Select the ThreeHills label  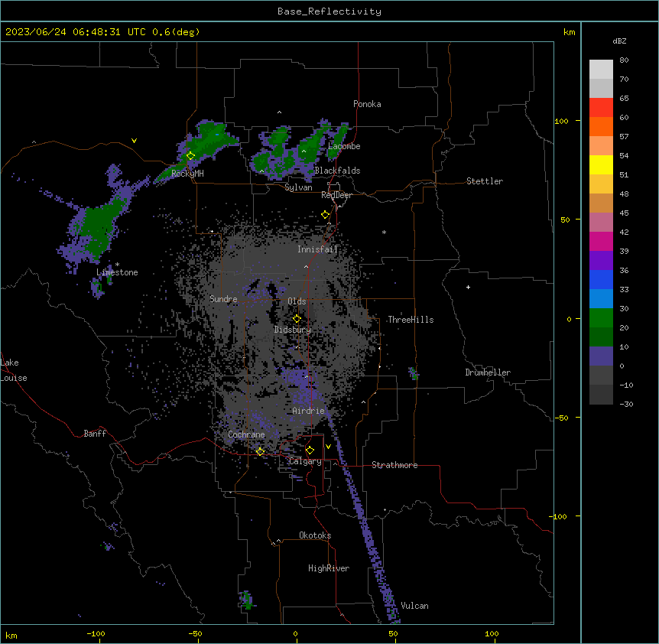coord(411,320)
